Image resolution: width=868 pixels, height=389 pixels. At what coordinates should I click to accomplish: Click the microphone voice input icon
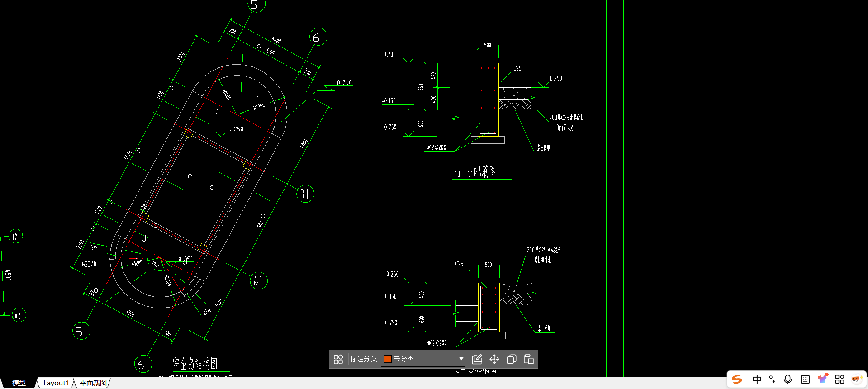[x=788, y=379]
